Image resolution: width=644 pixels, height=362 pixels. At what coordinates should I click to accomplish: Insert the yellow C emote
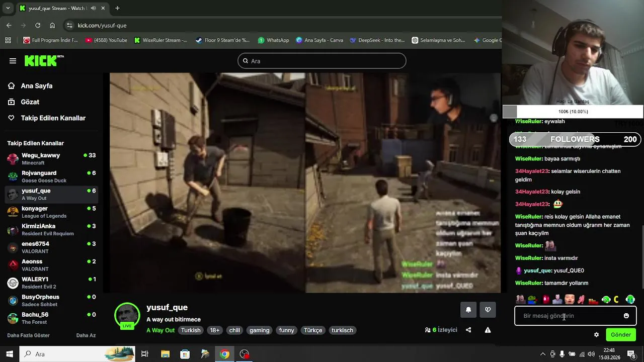click(616, 300)
